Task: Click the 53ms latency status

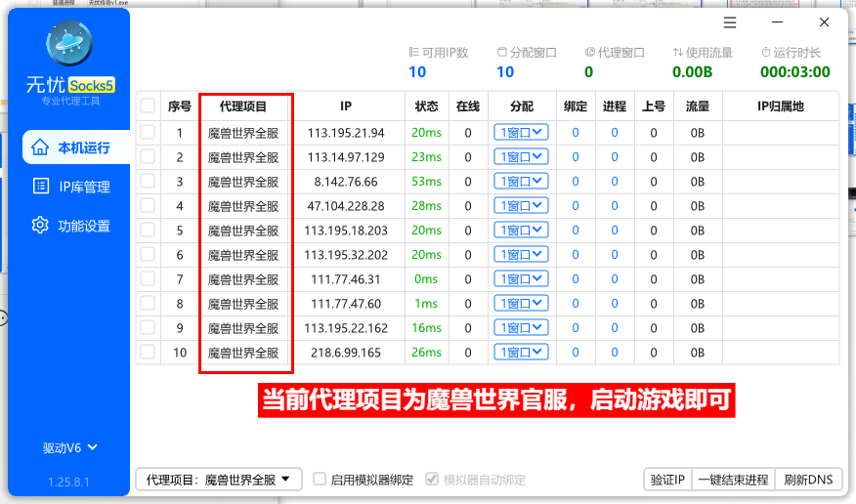Action: click(426, 182)
